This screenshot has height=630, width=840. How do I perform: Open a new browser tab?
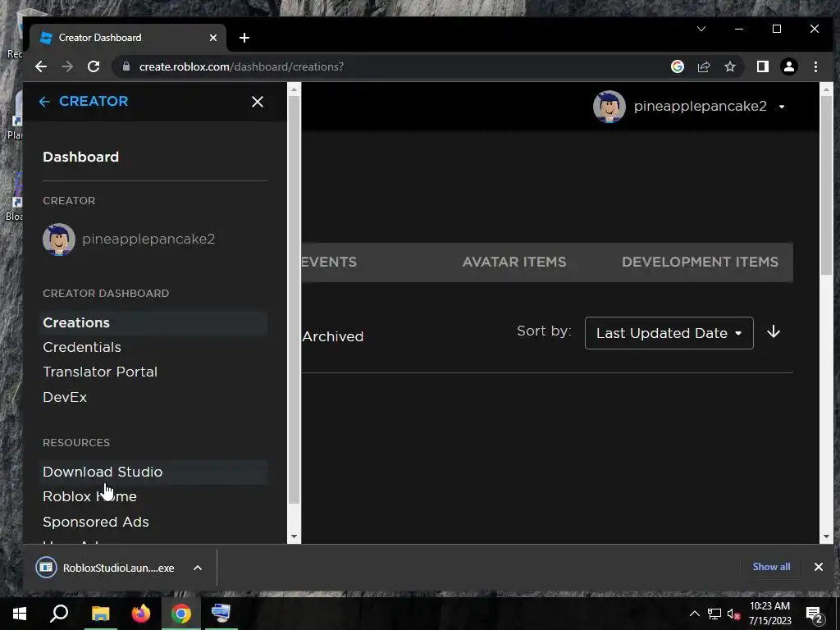244,38
